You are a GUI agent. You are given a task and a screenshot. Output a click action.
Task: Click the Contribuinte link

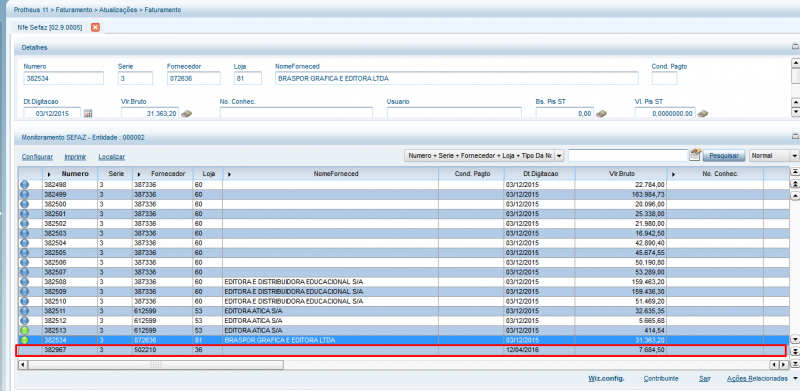click(661, 379)
